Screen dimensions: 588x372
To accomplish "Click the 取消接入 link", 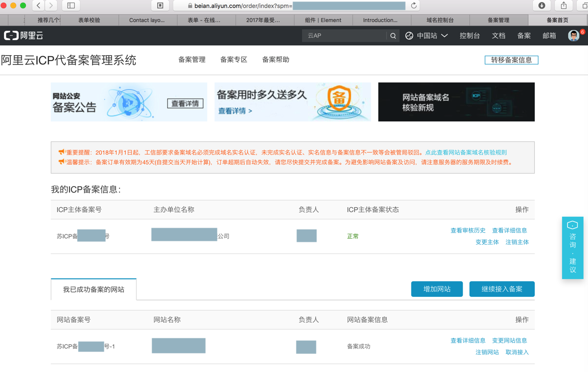I will (517, 352).
